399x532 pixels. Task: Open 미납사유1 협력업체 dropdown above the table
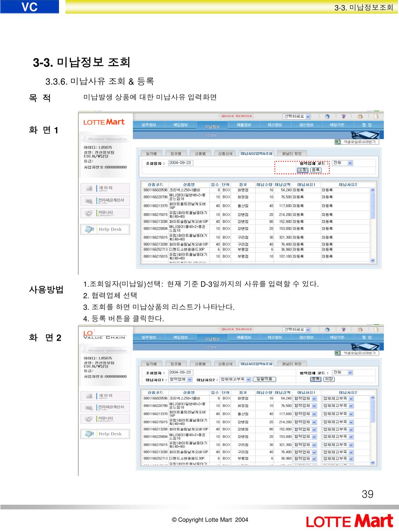point(181,379)
